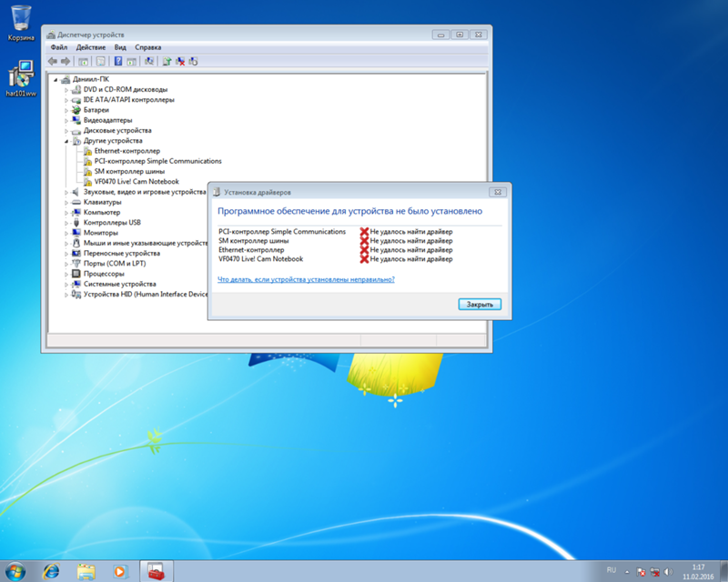728x582 pixels.
Task: Open Windows Media Player from the taskbar
Action: pos(118,571)
